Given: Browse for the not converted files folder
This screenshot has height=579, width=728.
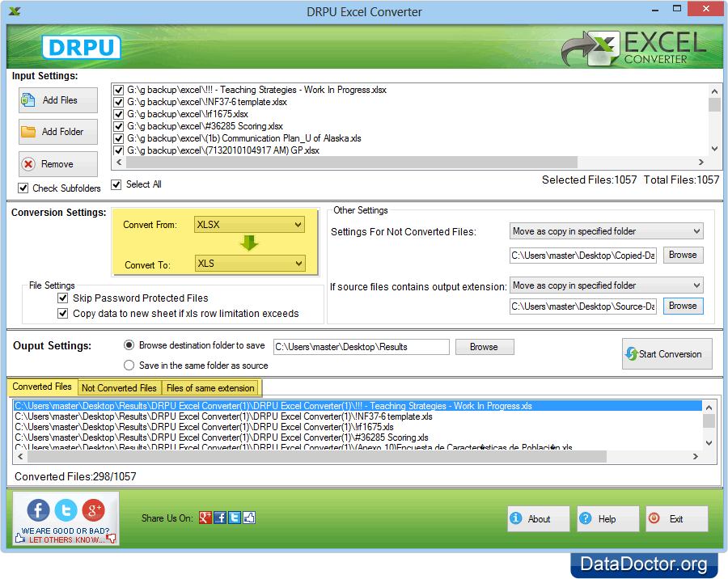Looking at the screenshot, I should click(x=683, y=255).
